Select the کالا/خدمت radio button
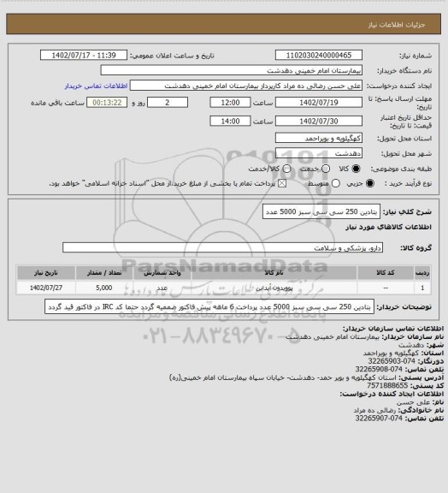This screenshot has width=448, height=493. click(286, 169)
